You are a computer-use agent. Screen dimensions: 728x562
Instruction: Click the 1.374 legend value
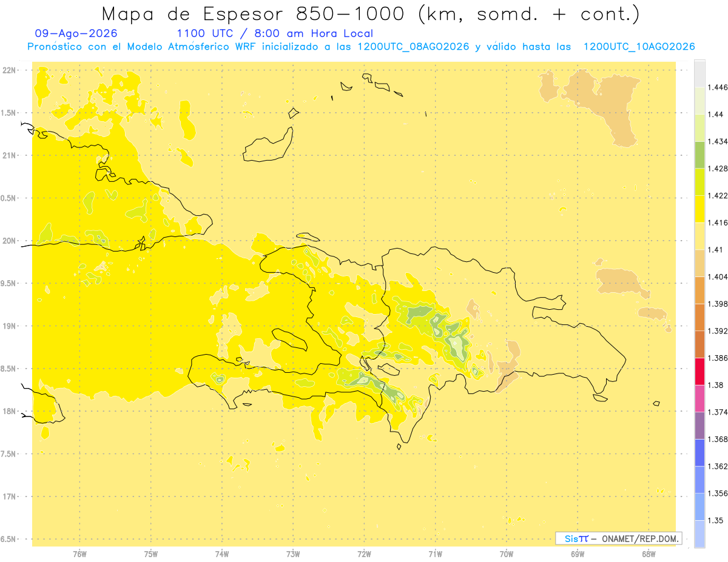pyautogui.click(x=718, y=412)
